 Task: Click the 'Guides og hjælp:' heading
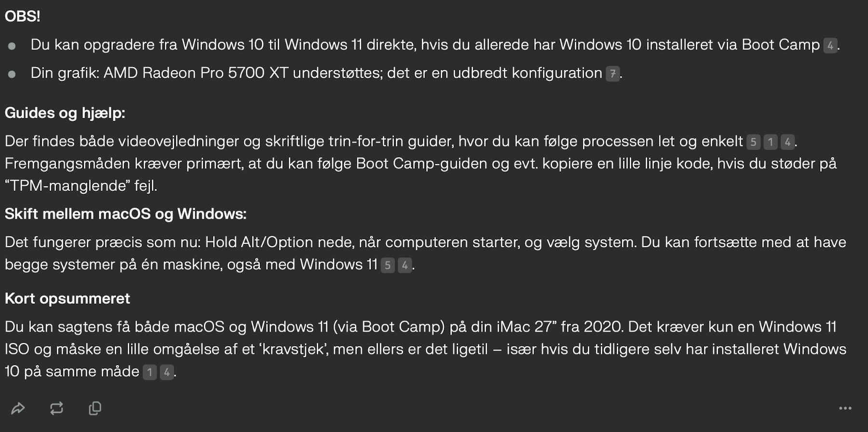coord(65,113)
